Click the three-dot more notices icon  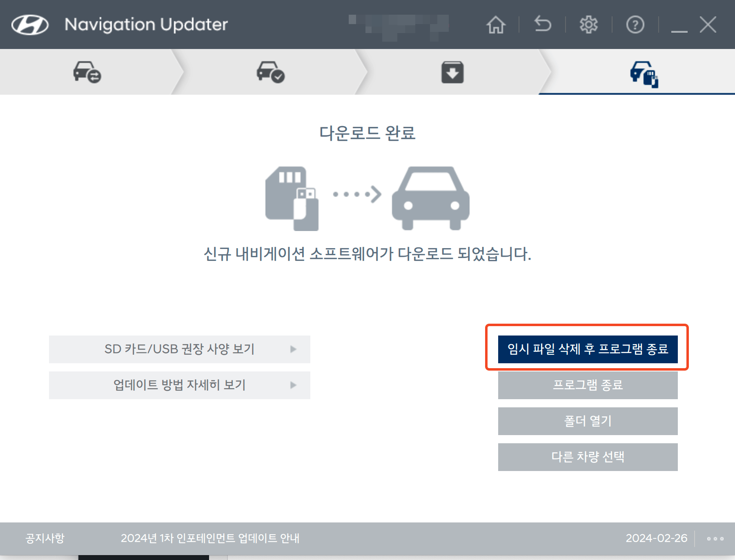[715, 539]
